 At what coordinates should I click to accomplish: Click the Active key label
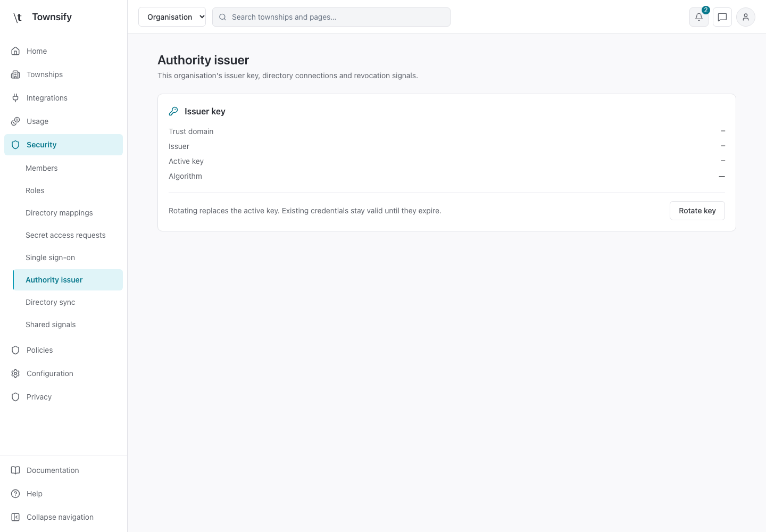(x=186, y=161)
